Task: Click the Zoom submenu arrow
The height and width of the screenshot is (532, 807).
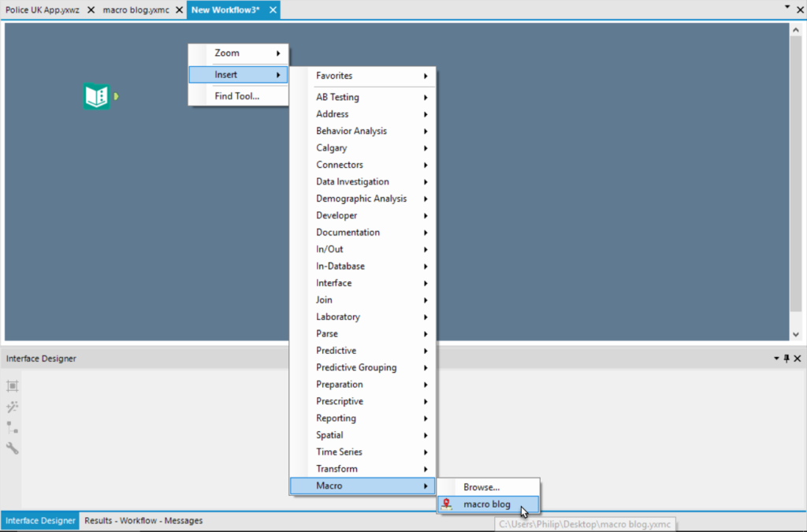Action: tap(278, 53)
